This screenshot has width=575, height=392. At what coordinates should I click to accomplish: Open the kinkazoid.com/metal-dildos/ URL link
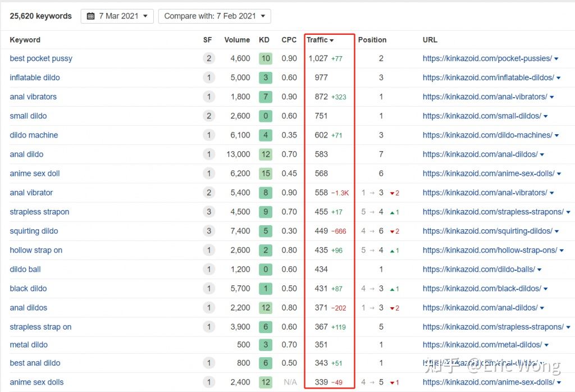482,345
